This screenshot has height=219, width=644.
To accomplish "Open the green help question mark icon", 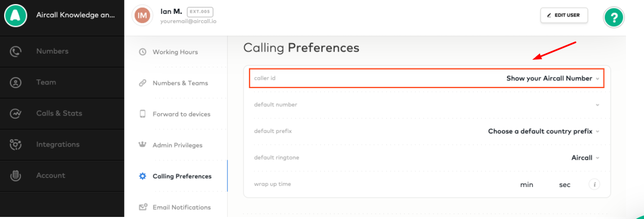I will coord(614,18).
